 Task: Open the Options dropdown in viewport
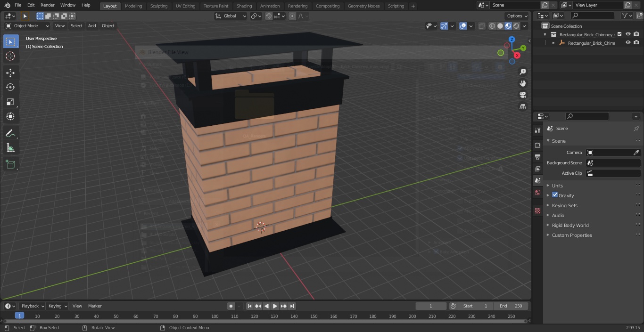(517, 16)
